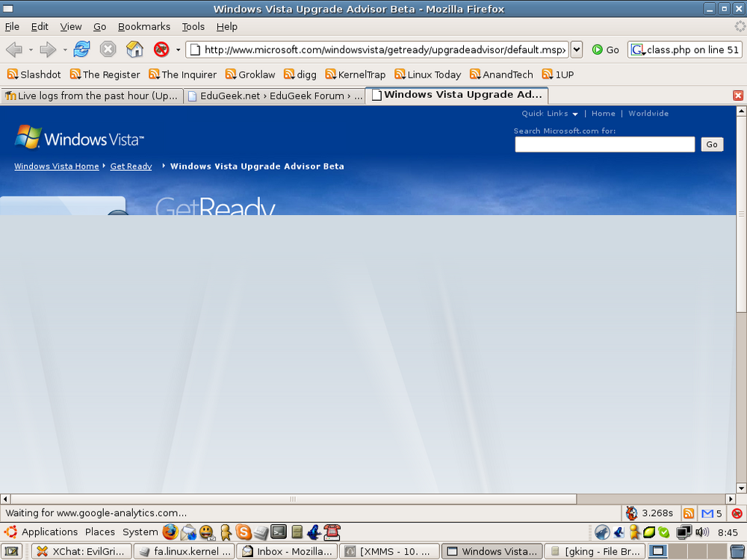Open the KernelTrap feed bookmark
747x560 pixels.
[356, 74]
